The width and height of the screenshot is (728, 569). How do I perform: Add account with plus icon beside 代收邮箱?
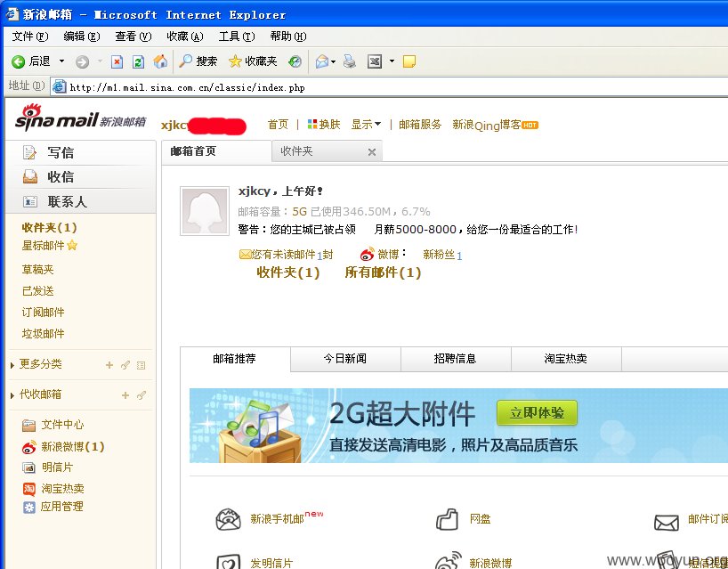[125, 395]
